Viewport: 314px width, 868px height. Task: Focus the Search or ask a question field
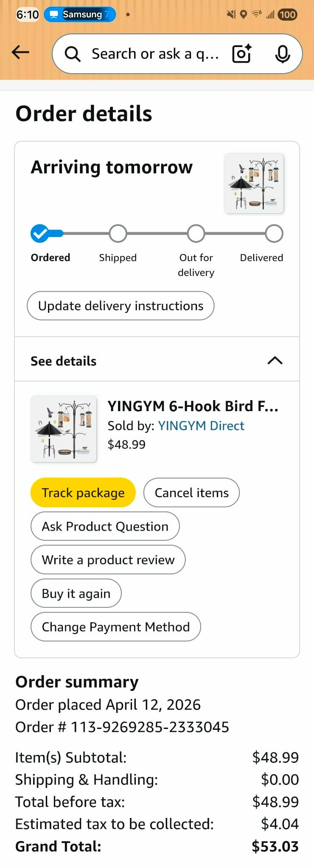point(155,54)
